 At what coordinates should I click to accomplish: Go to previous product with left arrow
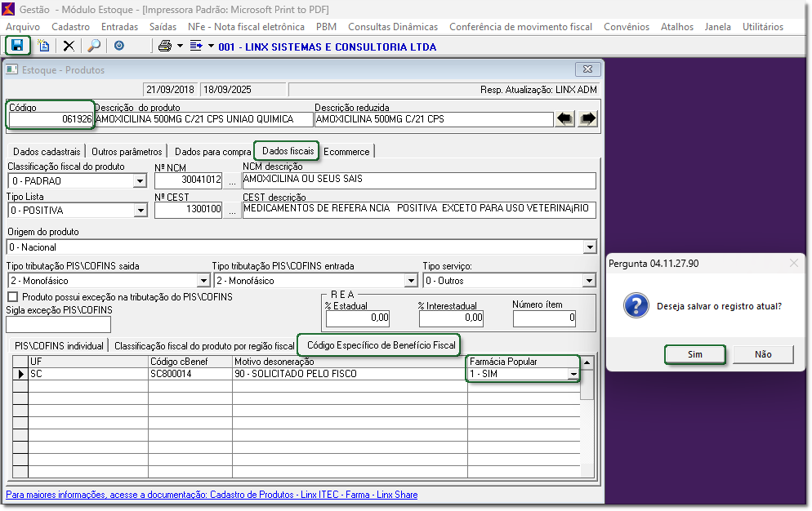pos(565,119)
